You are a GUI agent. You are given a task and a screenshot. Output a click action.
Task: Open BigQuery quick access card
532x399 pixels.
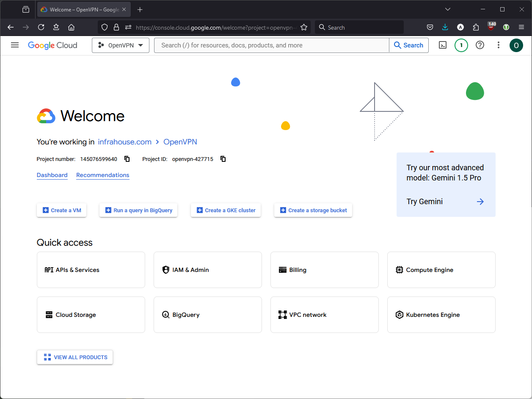pos(208,315)
